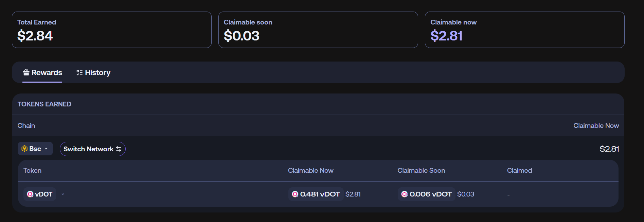Click the vDOT token logo in Token column
The height and width of the screenshot is (222, 644).
30,194
